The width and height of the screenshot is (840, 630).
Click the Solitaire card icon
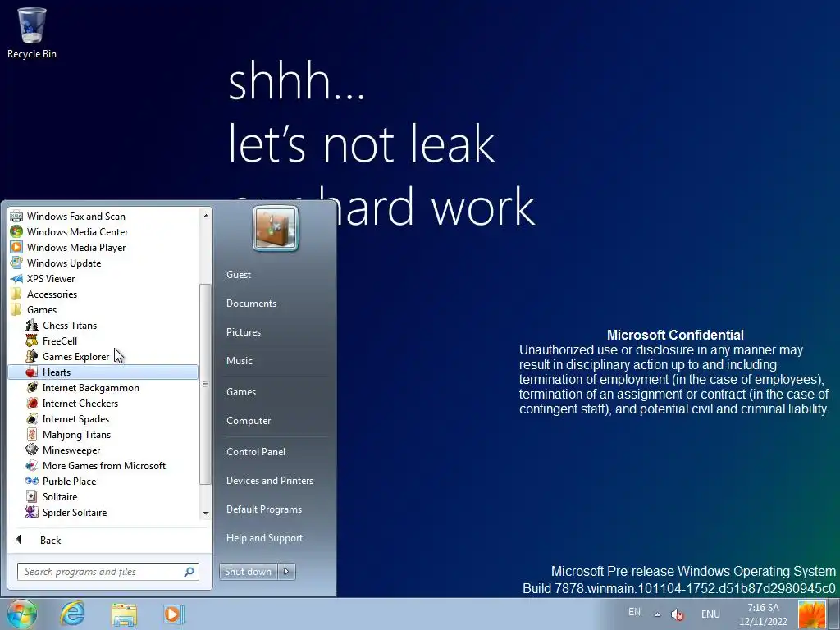[32, 496]
